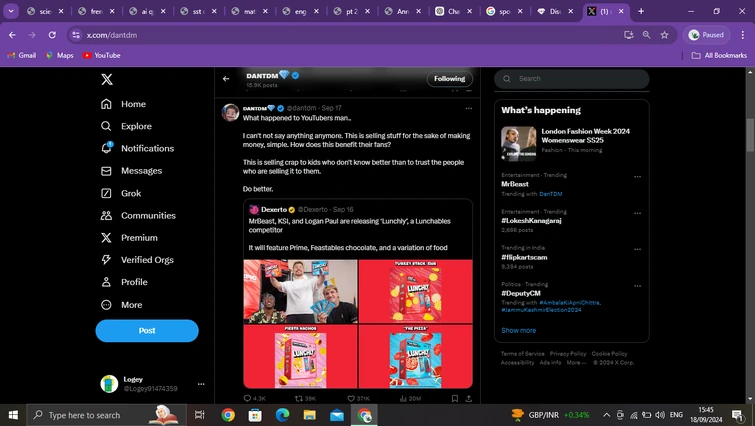Screen dimensions: 755x426
Task: Open Microsoft Edge from the taskbar
Action: (x=283, y=415)
